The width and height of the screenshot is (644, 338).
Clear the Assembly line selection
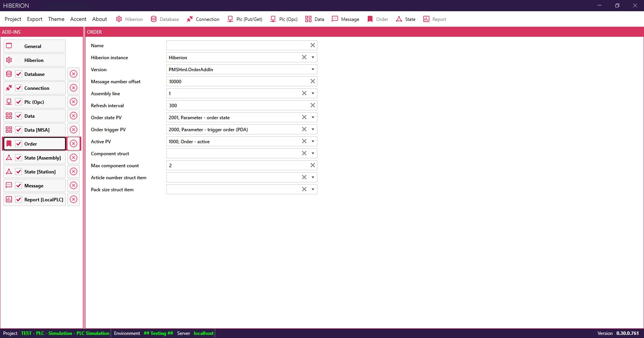click(x=304, y=93)
